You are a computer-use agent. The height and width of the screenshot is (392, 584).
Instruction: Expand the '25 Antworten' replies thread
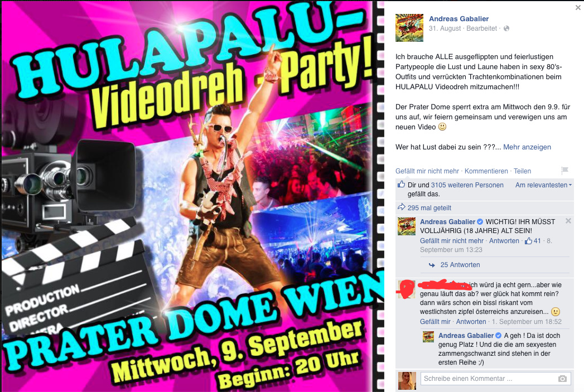pos(460,265)
